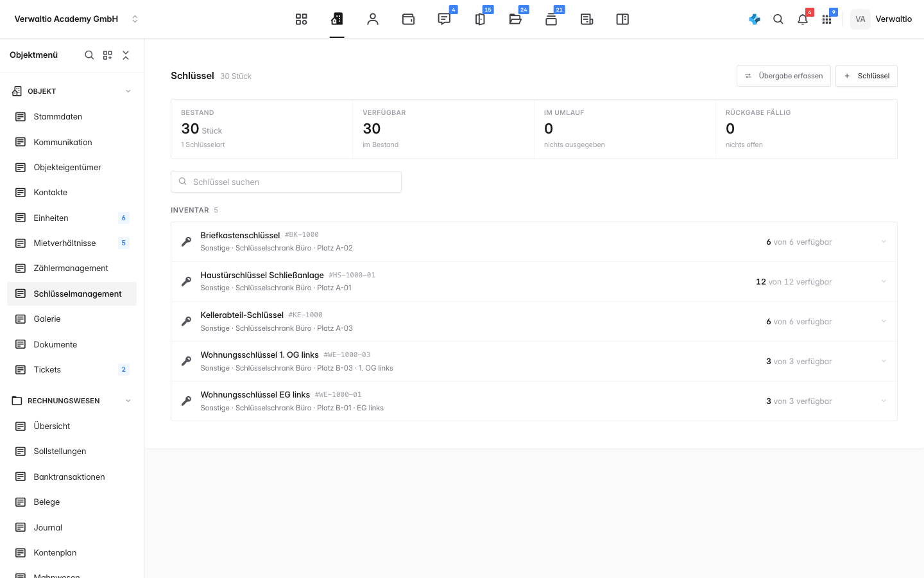Open Journal in the sidebar

click(x=72, y=527)
